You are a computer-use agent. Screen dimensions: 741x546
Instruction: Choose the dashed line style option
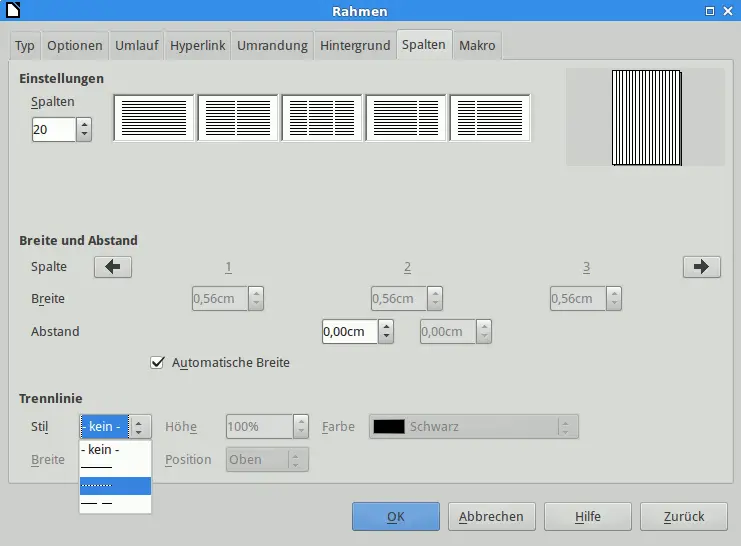click(115, 504)
